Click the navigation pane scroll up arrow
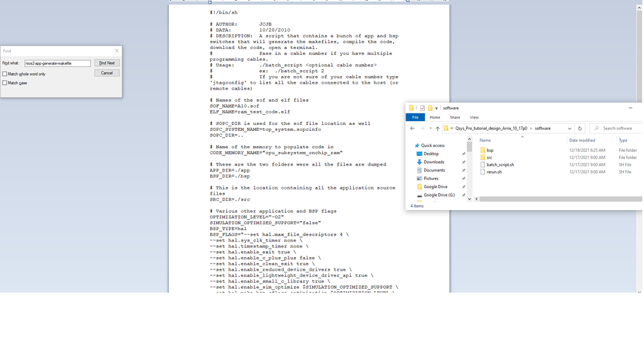 469,139
